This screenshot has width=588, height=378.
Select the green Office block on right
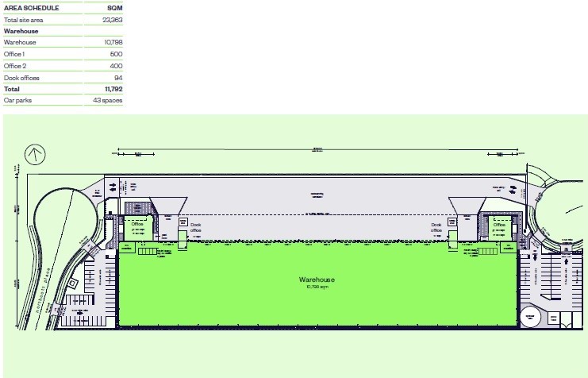click(x=498, y=226)
